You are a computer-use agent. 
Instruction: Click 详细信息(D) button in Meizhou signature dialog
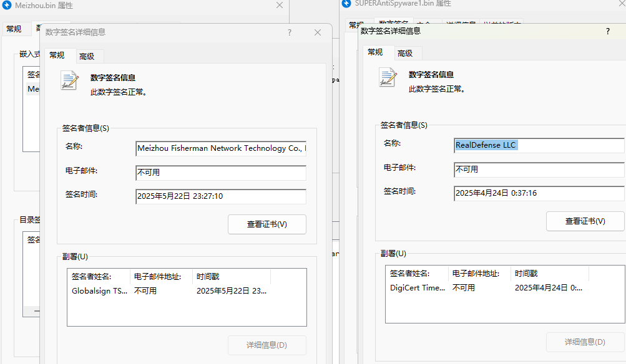[x=267, y=345]
